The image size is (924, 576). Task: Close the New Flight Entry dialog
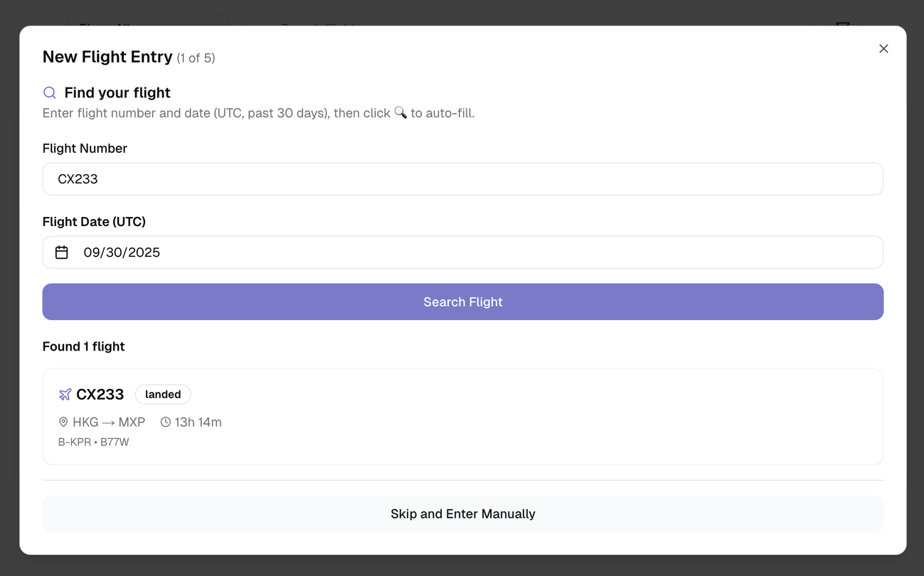point(883,48)
